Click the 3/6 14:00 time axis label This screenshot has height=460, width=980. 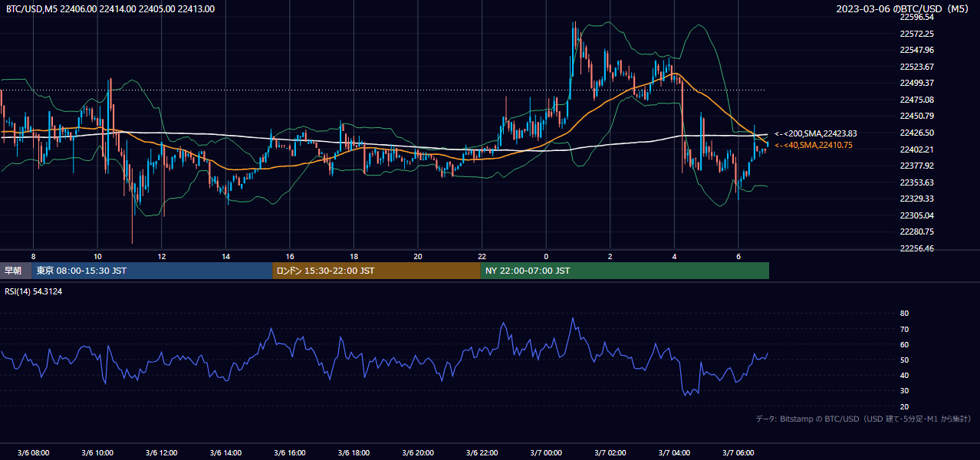click(225, 452)
